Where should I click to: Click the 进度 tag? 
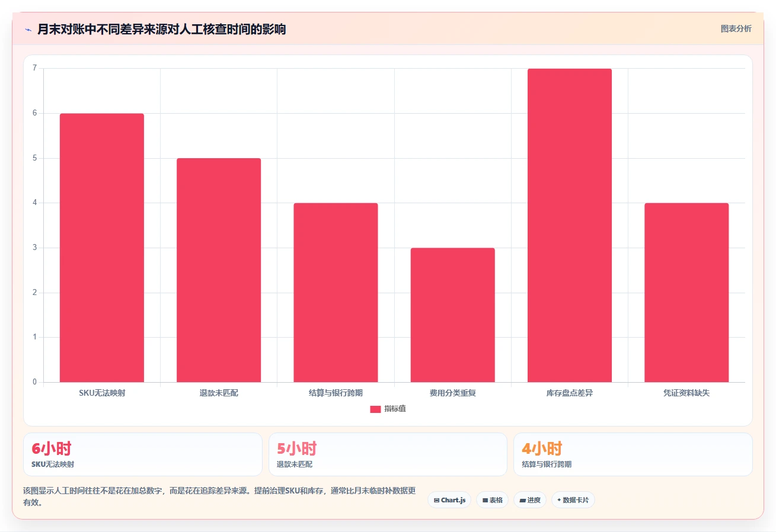coord(530,500)
